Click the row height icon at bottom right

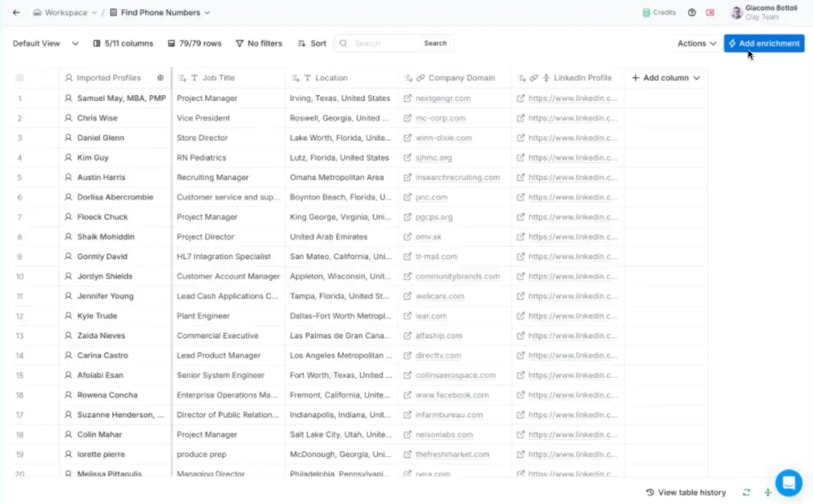click(x=768, y=493)
